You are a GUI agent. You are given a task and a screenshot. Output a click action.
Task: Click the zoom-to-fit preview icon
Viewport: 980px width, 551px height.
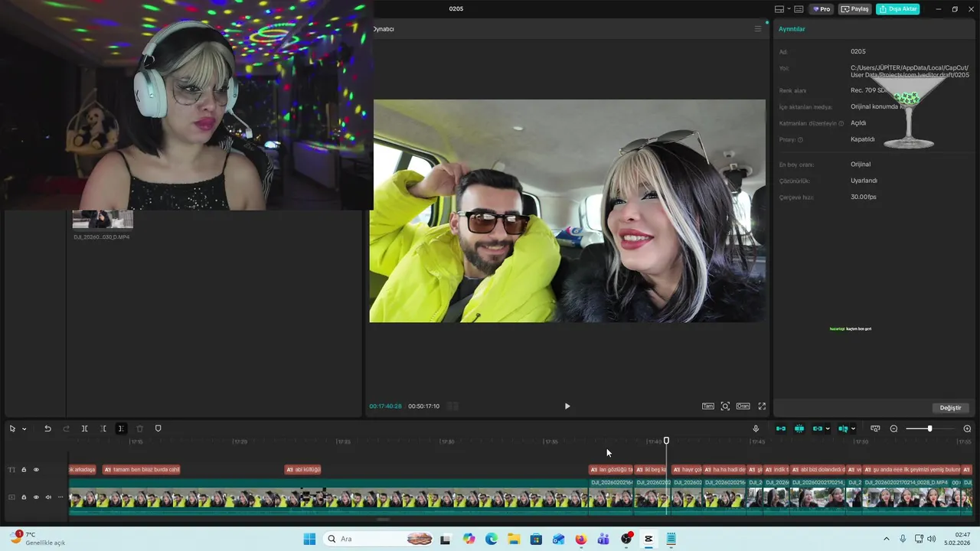(x=725, y=406)
